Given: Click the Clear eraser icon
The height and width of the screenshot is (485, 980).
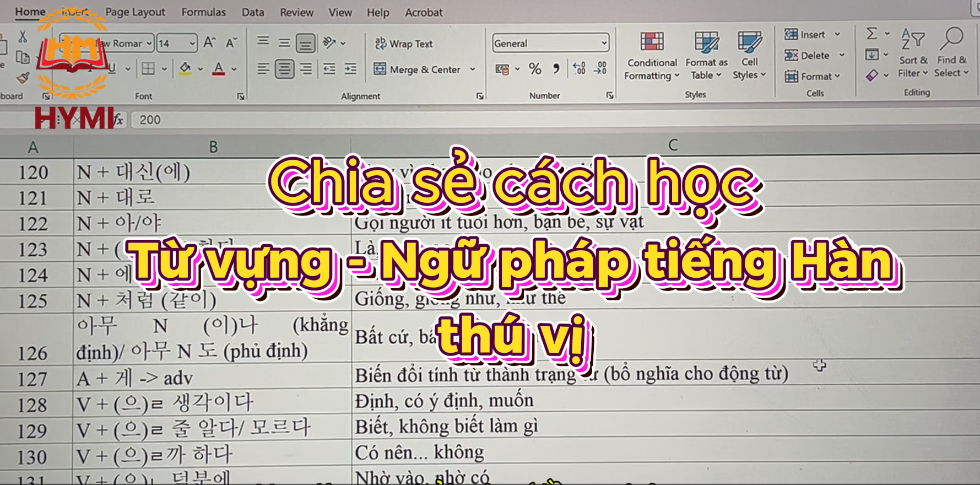Looking at the screenshot, I should (x=872, y=75).
